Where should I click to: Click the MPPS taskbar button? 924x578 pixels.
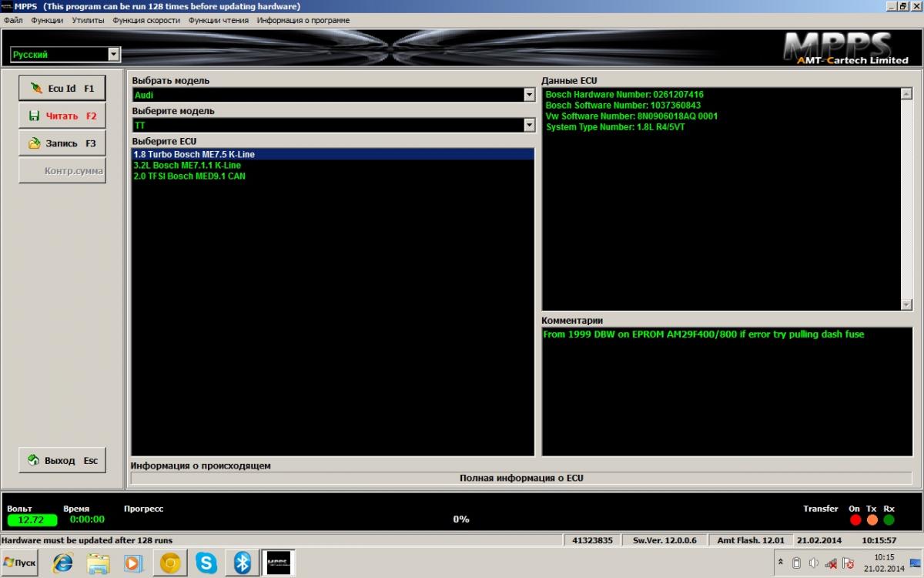[x=279, y=563]
